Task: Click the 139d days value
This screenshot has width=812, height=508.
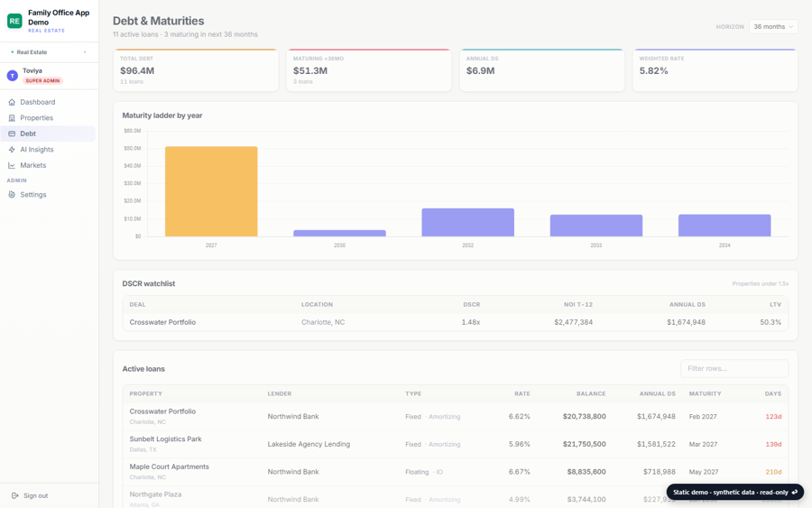Action: pyautogui.click(x=773, y=444)
